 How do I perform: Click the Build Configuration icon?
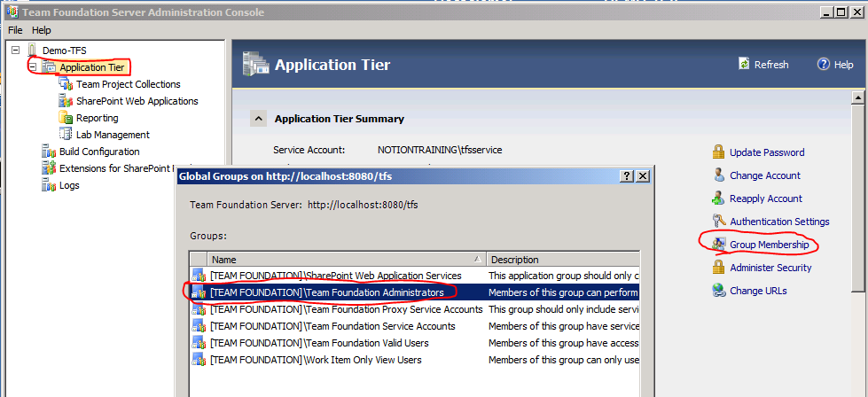pos(50,152)
